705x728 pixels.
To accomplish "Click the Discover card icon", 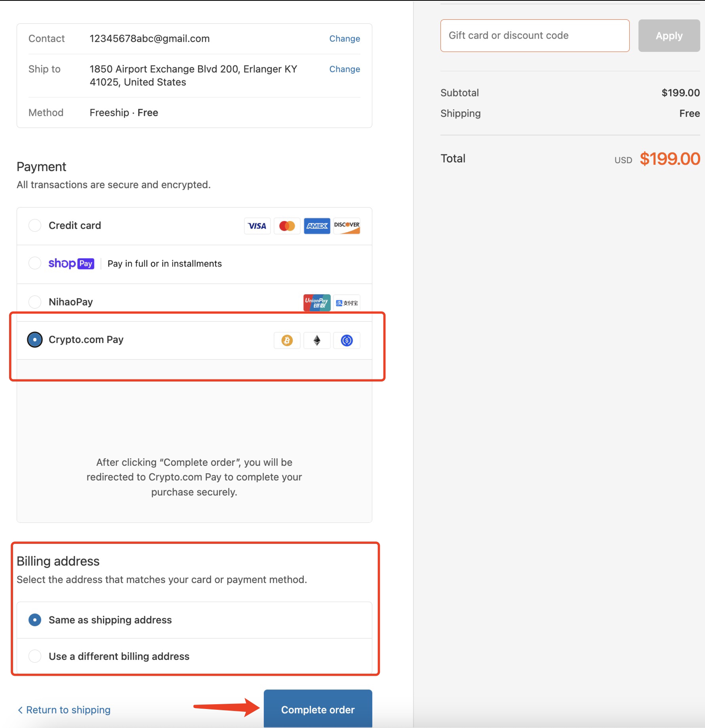I will (347, 226).
